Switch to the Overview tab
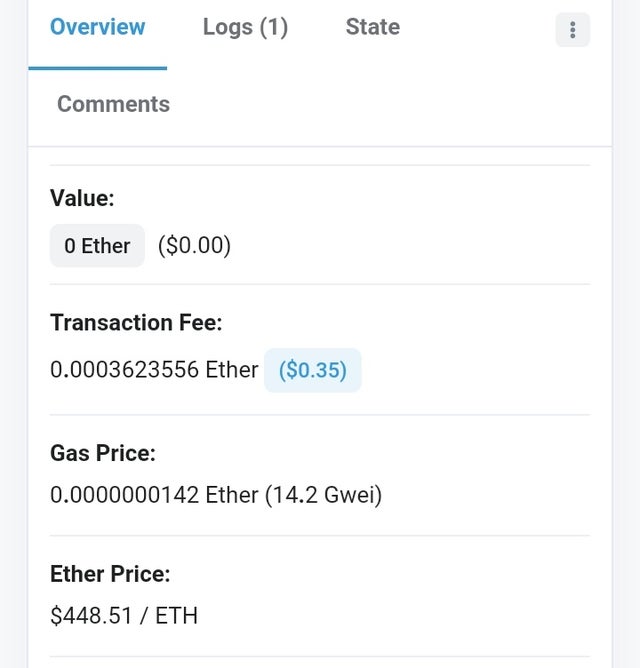The height and width of the screenshot is (668, 640). pos(98,27)
